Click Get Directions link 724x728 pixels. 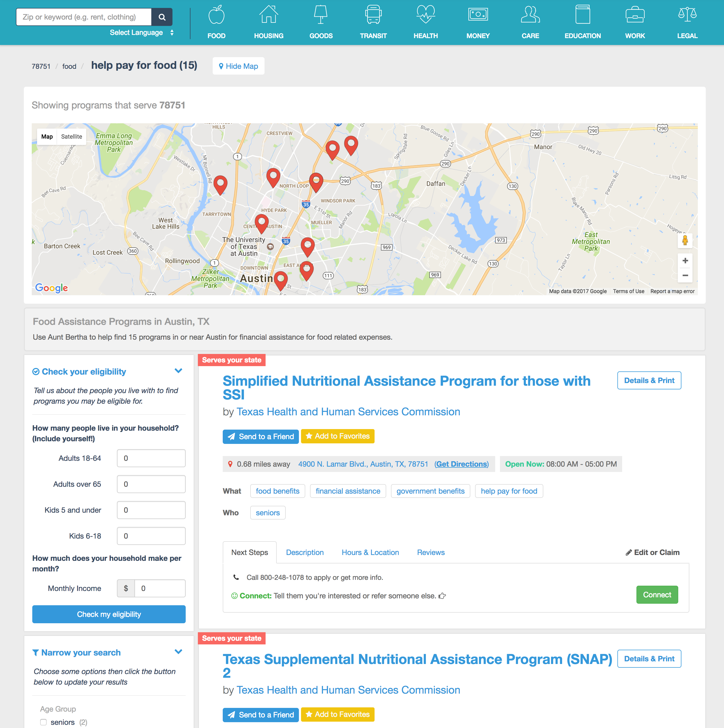(461, 464)
